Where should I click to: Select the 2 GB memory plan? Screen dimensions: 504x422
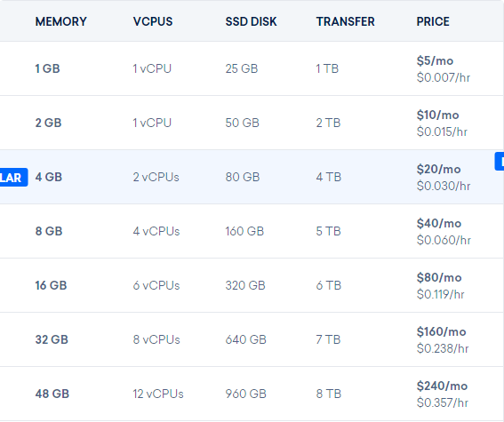(252, 123)
